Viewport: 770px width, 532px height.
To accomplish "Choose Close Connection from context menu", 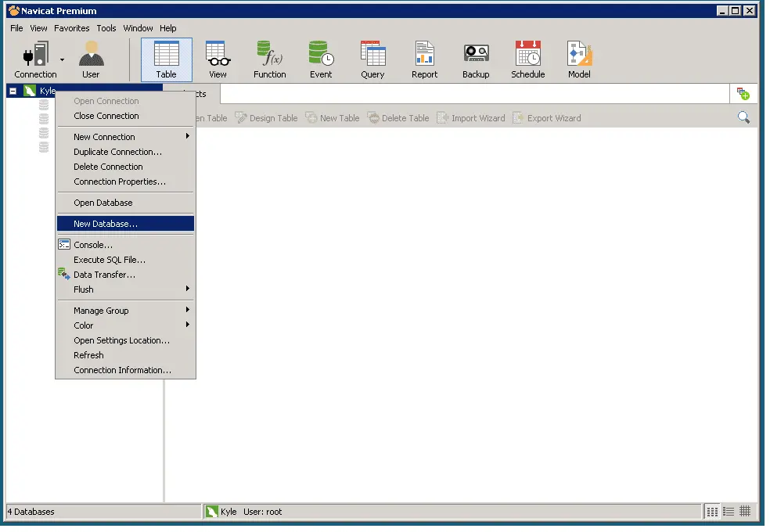I will [126, 117].
